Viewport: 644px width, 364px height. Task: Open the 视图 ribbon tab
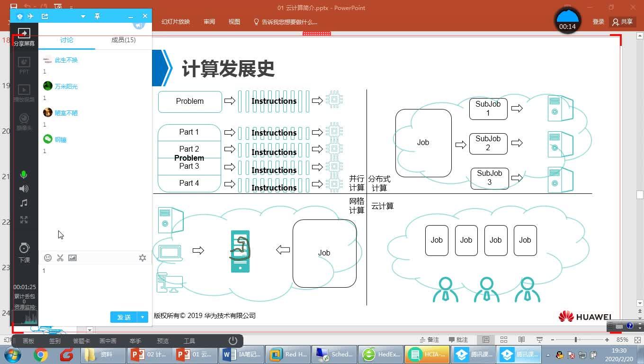234,22
